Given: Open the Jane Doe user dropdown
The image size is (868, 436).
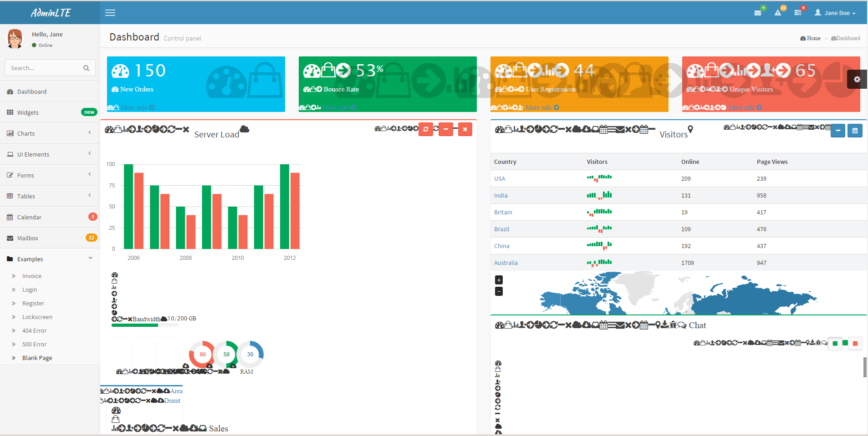Looking at the screenshot, I should [835, 13].
